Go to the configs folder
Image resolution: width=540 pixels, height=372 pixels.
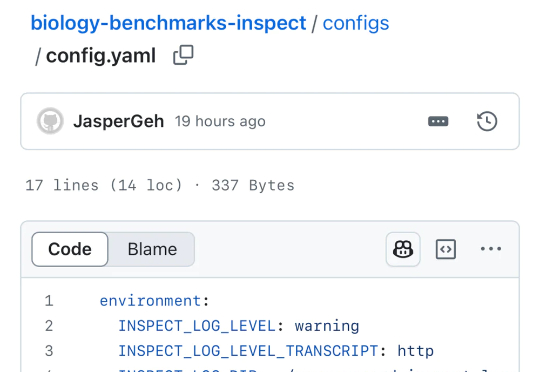click(x=356, y=23)
